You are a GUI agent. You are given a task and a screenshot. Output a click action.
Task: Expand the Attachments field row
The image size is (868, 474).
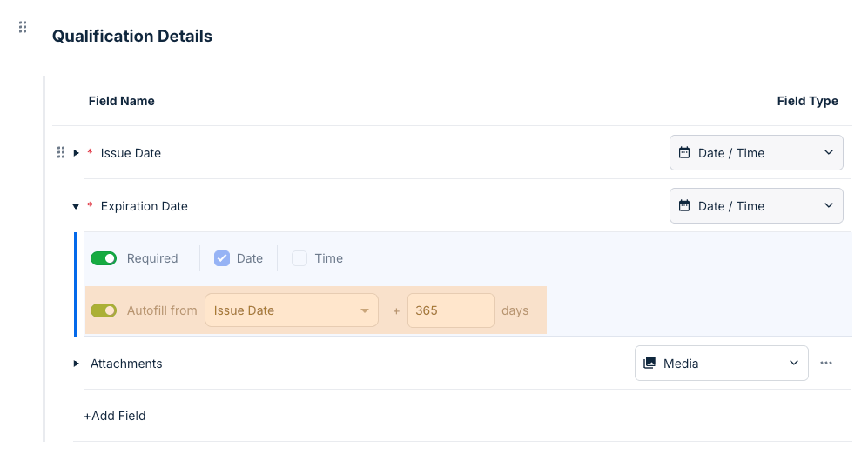tap(77, 364)
